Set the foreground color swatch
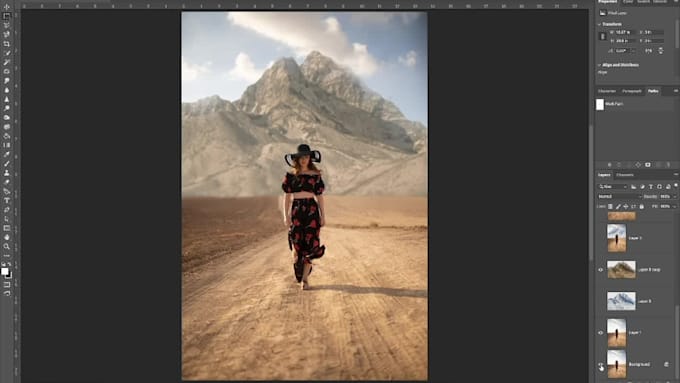Image resolution: width=680 pixels, height=383 pixels. (4, 271)
